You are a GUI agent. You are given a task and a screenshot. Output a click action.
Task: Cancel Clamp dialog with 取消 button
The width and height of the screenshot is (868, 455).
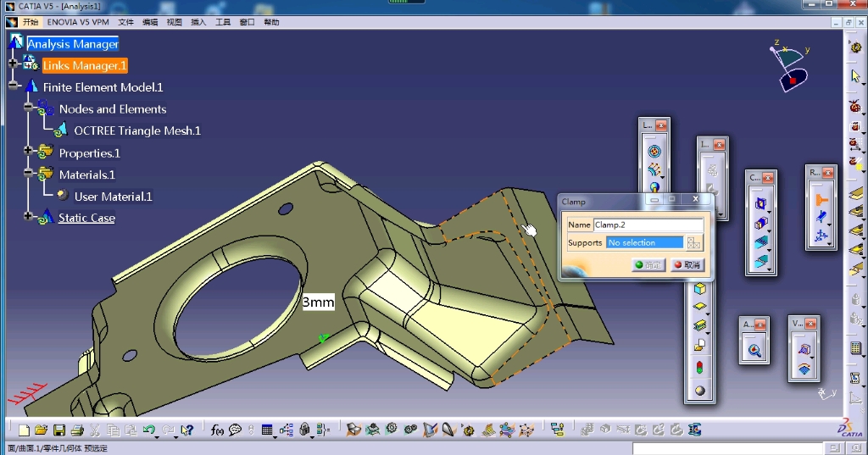click(x=687, y=265)
